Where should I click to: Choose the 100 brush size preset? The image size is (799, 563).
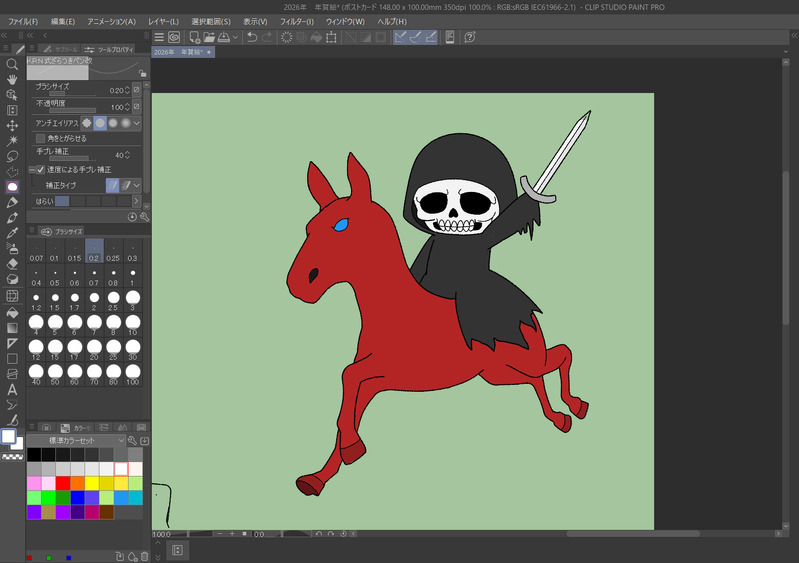click(132, 374)
